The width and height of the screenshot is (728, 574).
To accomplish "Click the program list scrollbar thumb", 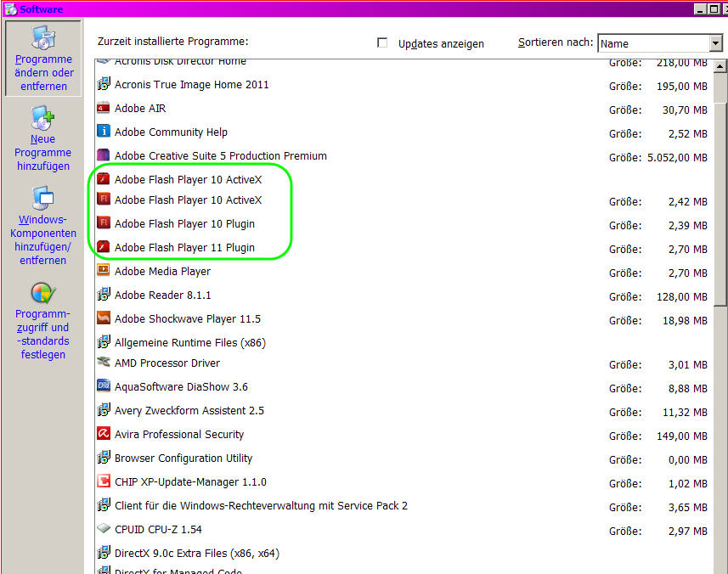I will [x=720, y=204].
